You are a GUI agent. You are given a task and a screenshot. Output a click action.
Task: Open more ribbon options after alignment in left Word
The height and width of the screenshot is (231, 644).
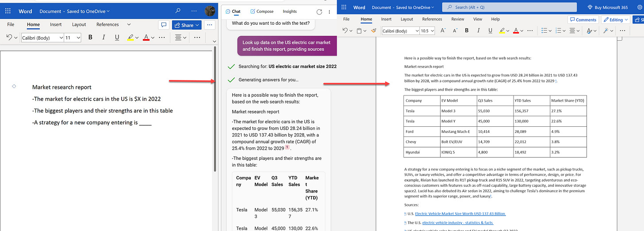[x=197, y=38]
